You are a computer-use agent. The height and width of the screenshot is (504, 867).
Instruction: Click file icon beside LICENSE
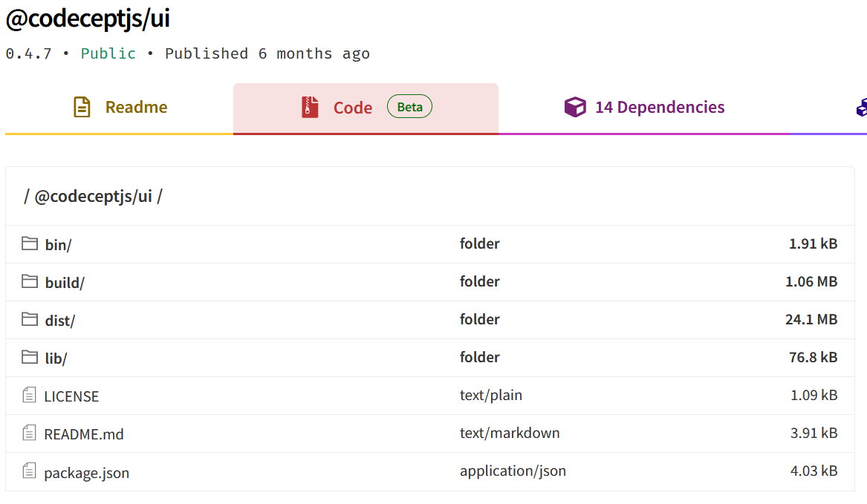[29, 395]
